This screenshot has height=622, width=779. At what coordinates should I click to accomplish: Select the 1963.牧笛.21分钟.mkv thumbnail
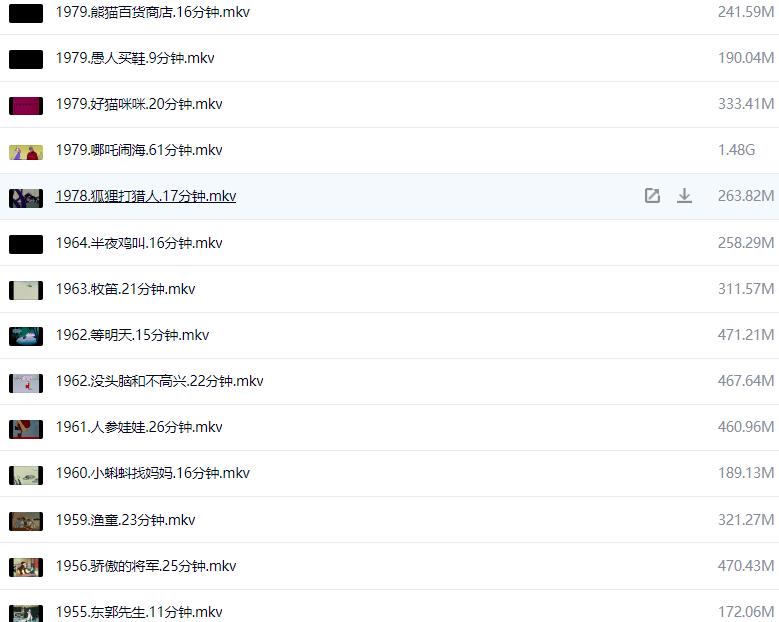[26, 290]
